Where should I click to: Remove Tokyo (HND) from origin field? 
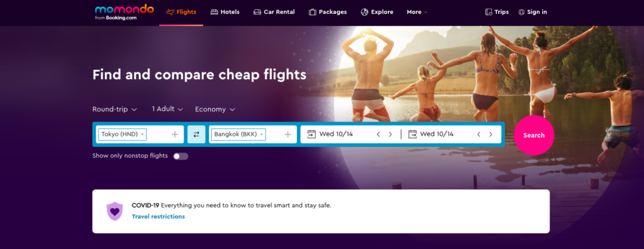[x=143, y=135]
